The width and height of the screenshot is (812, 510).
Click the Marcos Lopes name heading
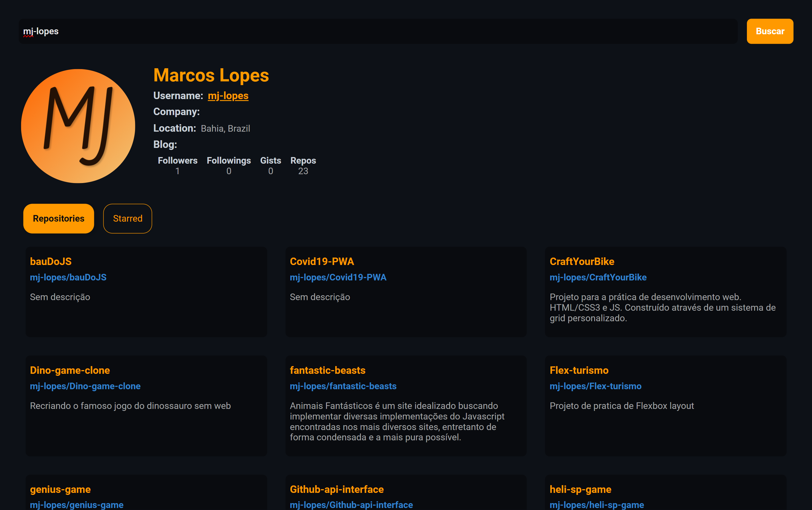211,75
